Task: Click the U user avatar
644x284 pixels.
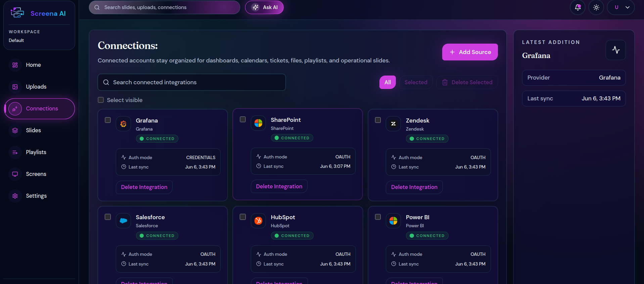Action: 616,7
